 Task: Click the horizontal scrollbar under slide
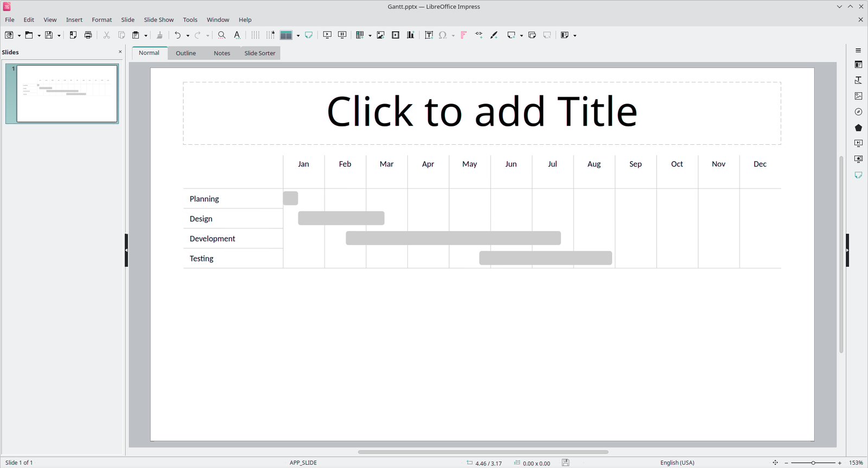[x=483, y=452]
